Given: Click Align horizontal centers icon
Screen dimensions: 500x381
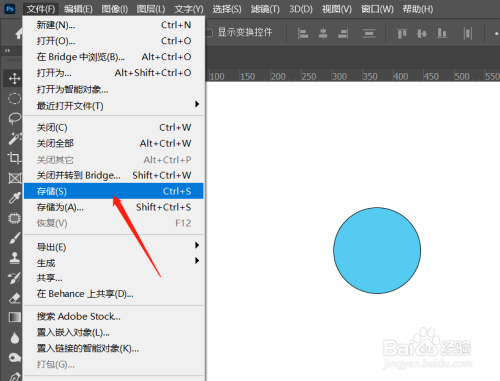Looking at the screenshot, I should [x=323, y=33].
